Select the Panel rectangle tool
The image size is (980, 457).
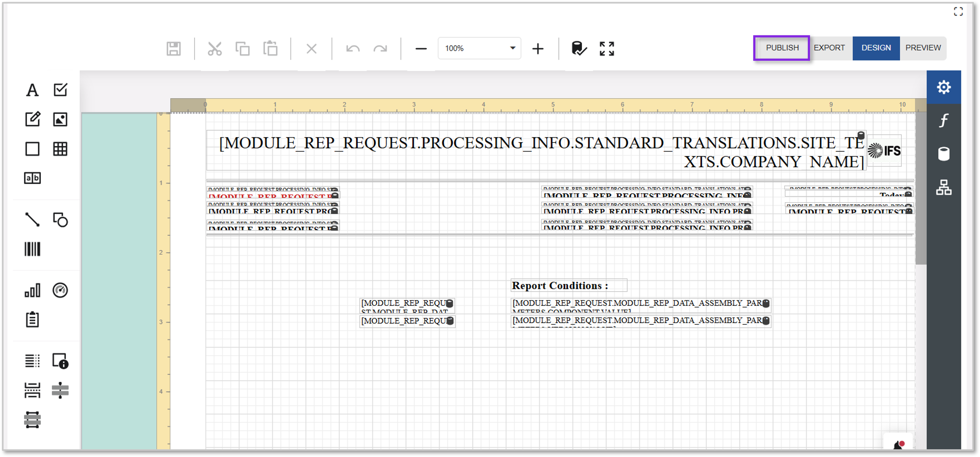(x=32, y=149)
